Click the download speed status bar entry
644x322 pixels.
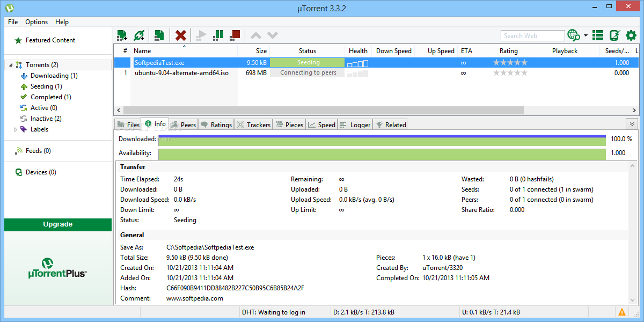pyautogui.click(x=364, y=312)
